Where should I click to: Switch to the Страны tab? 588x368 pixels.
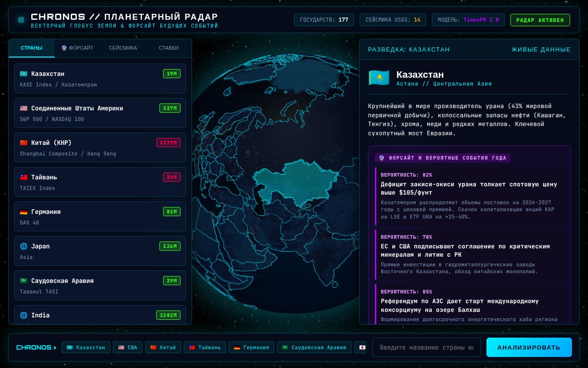pos(32,48)
